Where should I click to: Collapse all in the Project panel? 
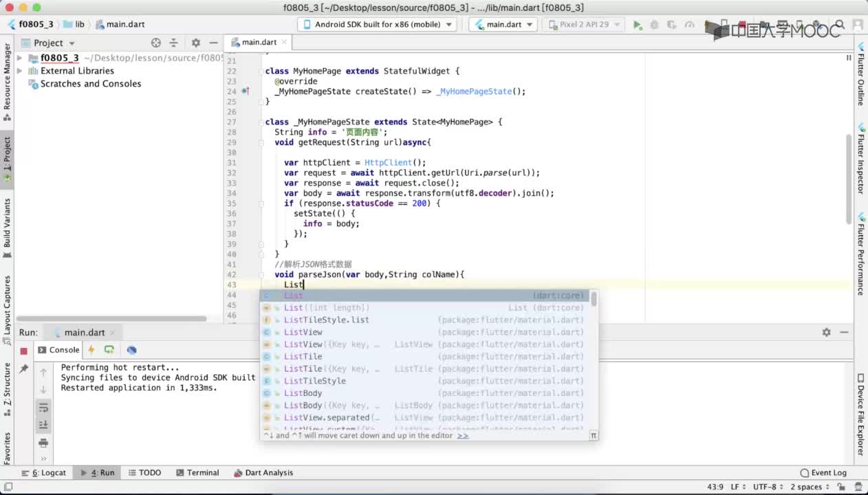[174, 43]
